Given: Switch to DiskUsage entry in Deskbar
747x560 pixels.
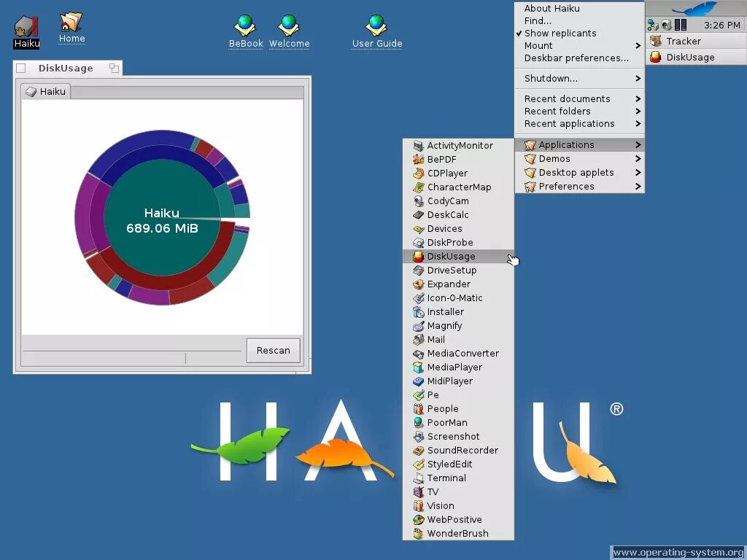Looking at the screenshot, I should pyautogui.click(x=696, y=57).
